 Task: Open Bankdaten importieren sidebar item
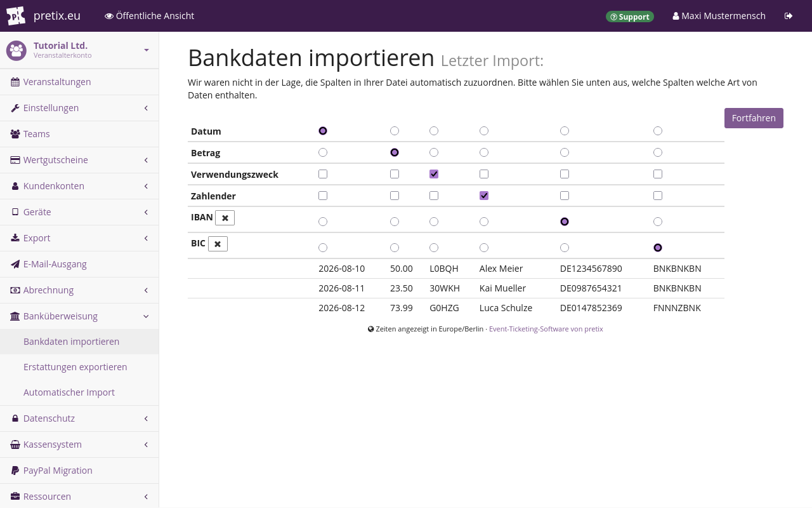tap(79, 342)
